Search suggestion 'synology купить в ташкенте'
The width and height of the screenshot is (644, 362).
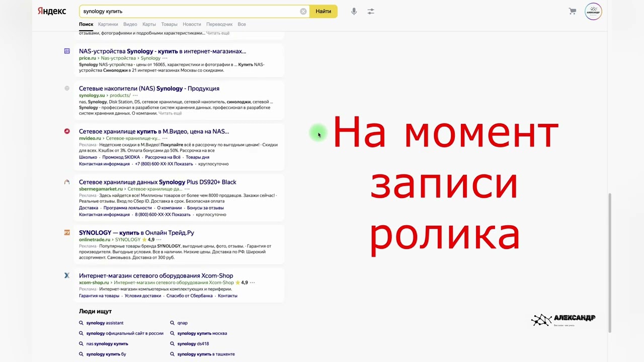click(x=206, y=354)
